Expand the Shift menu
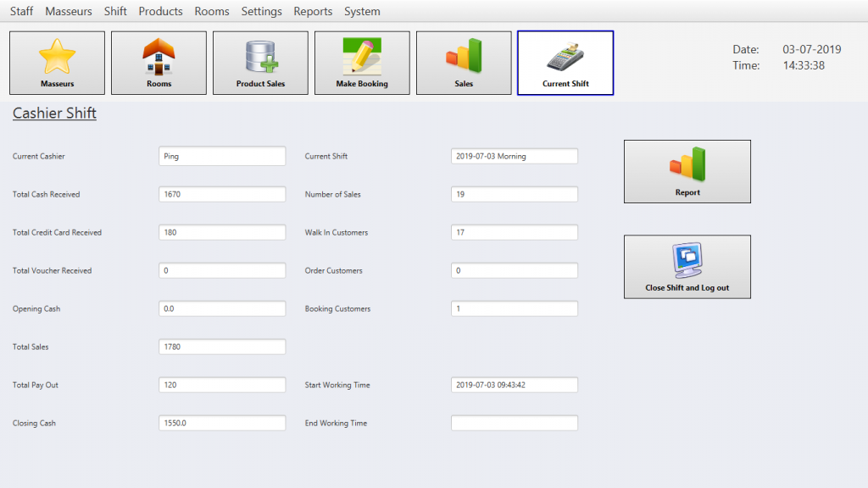Image resolution: width=868 pixels, height=488 pixels. pos(115,12)
